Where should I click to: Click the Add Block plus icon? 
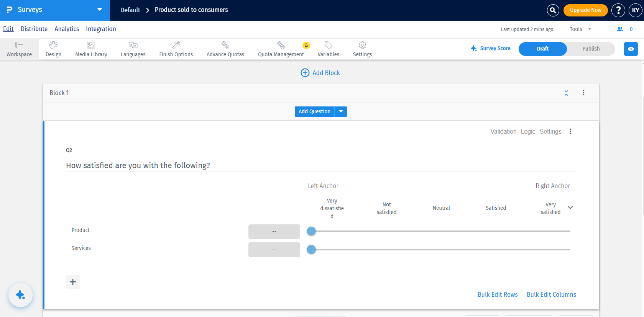[305, 73]
